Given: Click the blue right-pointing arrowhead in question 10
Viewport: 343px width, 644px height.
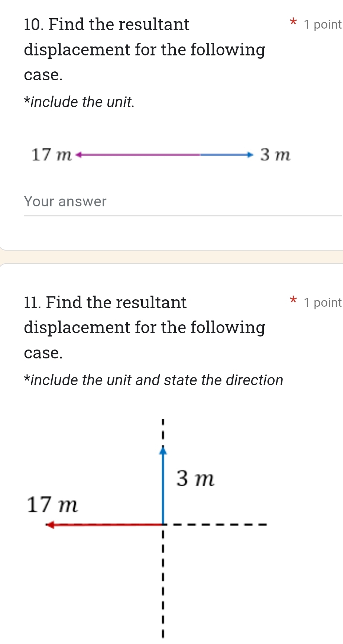Looking at the screenshot, I should pyautogui.click(x=250, y=154).
